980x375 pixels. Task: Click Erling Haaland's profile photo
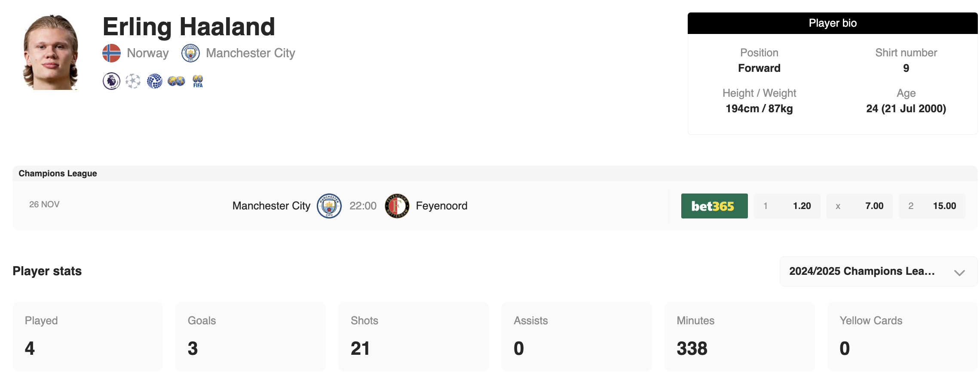[51, 52]
